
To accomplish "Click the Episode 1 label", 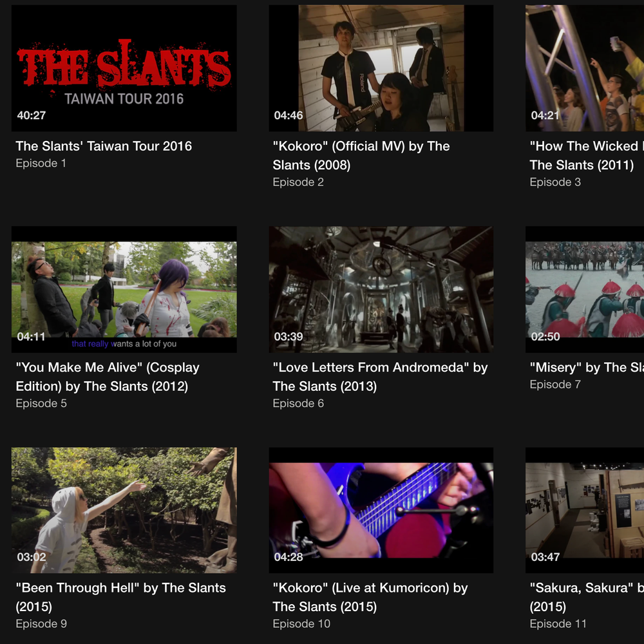I will (41, 163).
